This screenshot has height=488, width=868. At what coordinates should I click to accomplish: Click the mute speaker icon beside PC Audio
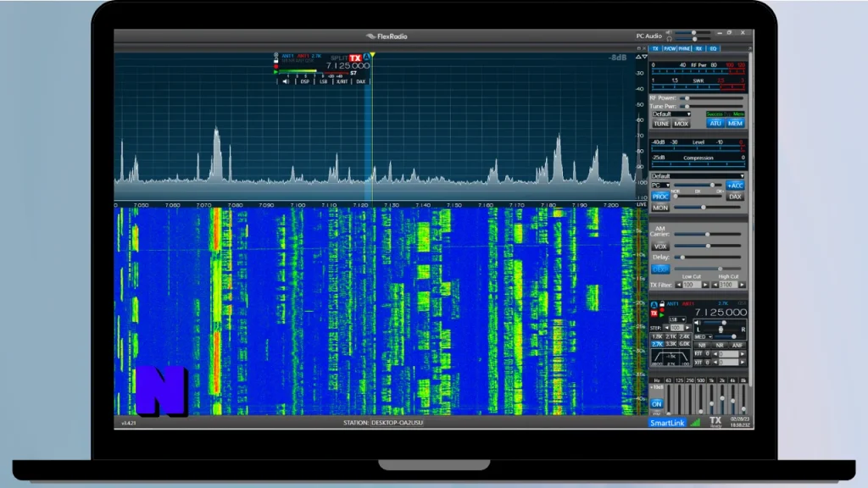point(670,33)
